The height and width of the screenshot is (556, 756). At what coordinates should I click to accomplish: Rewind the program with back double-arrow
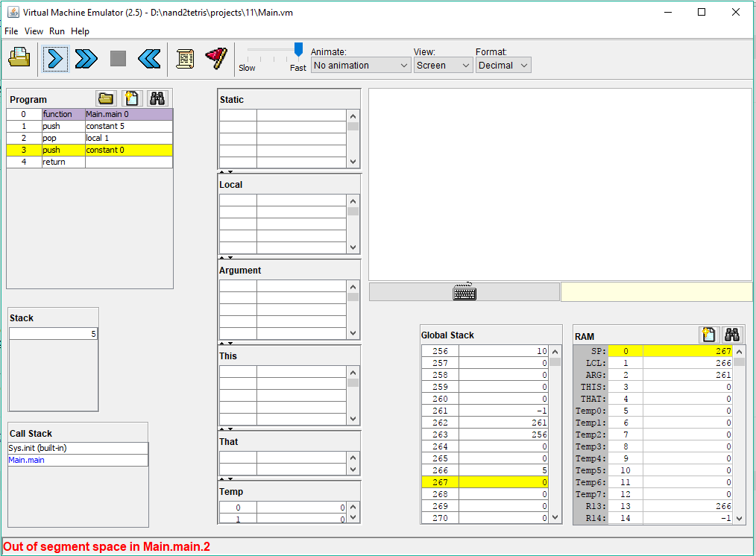click(149, 58)
